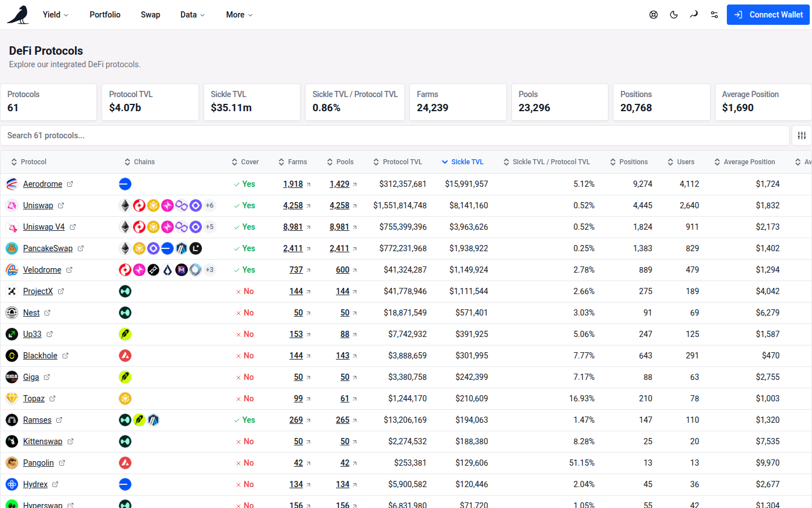Show the +3 extra chains for Velodrome
The image size is (812, 508).
point(210,270)
